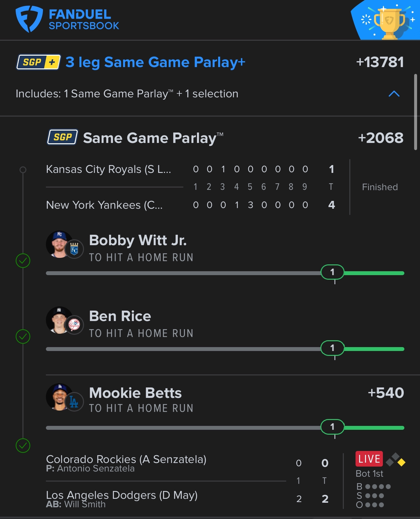Collapse the parlay details with the chevron
The image size is (420, 519).
point(394,94)
